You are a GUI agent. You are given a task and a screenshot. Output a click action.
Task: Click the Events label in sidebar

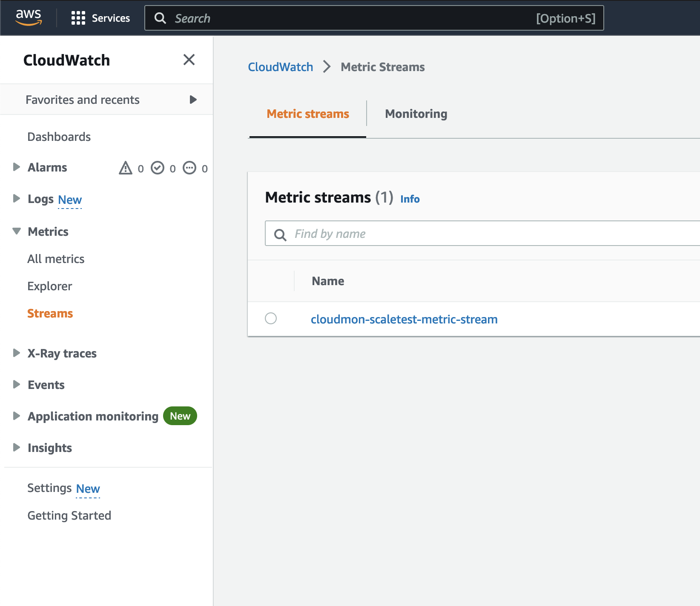click(x=46, y=385)
